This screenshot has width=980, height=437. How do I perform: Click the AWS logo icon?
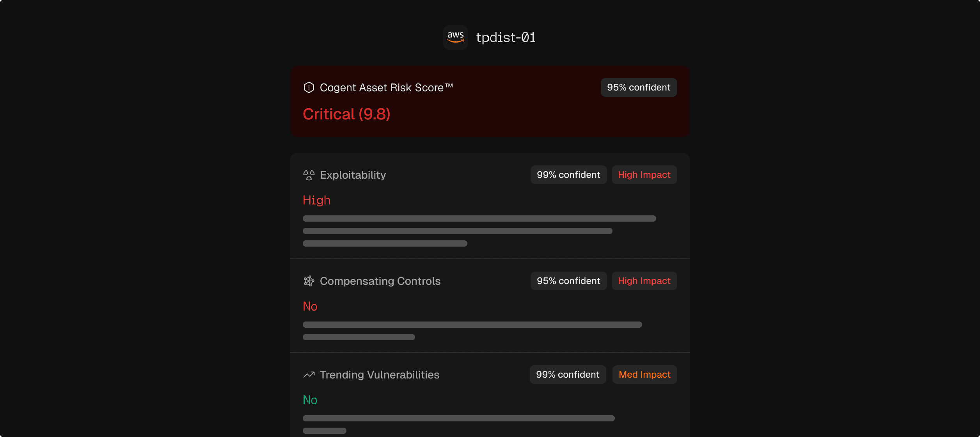(455, 37)
